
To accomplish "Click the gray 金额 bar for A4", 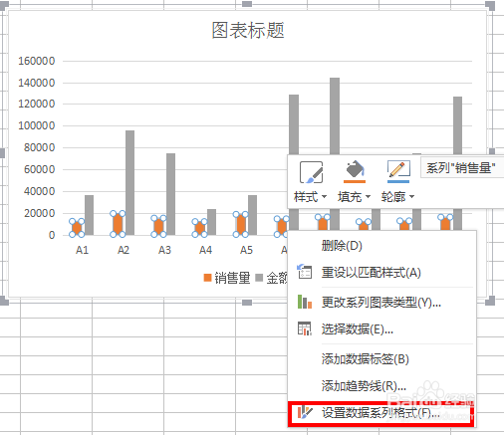I will tap(211, 222).
